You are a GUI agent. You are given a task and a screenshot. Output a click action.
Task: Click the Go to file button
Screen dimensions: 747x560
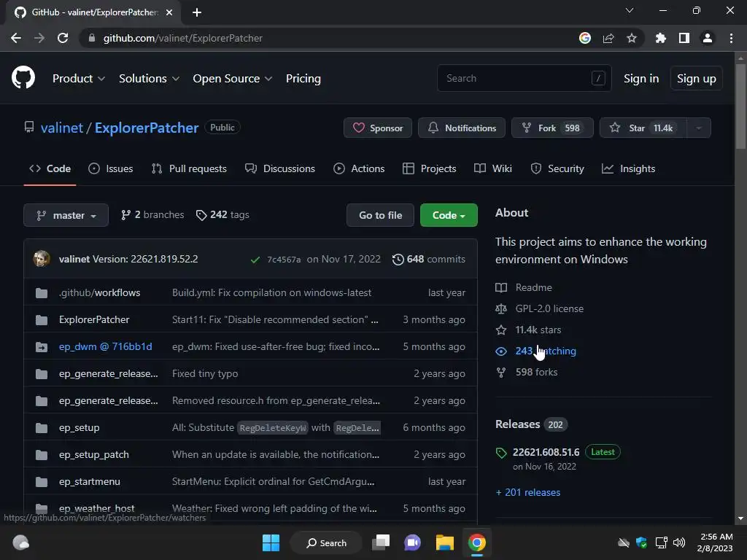coord(380,215)
